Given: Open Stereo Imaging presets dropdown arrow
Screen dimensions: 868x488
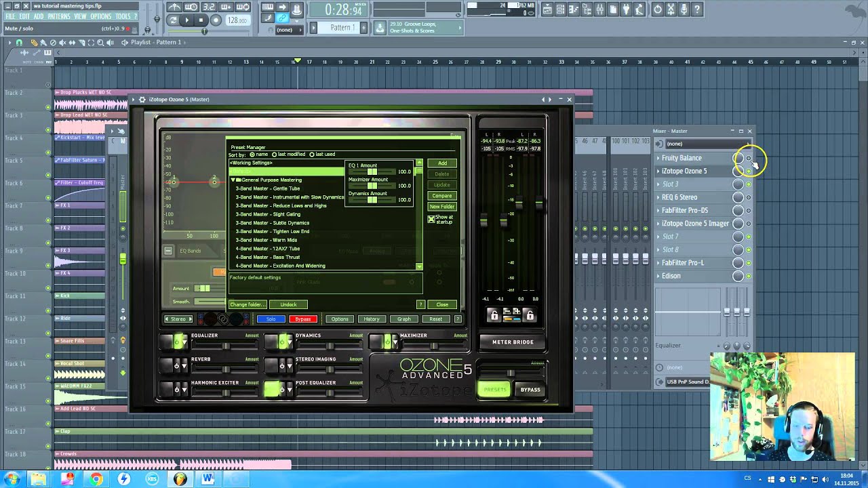Looking at the screenshot, I should pos(290,365).
